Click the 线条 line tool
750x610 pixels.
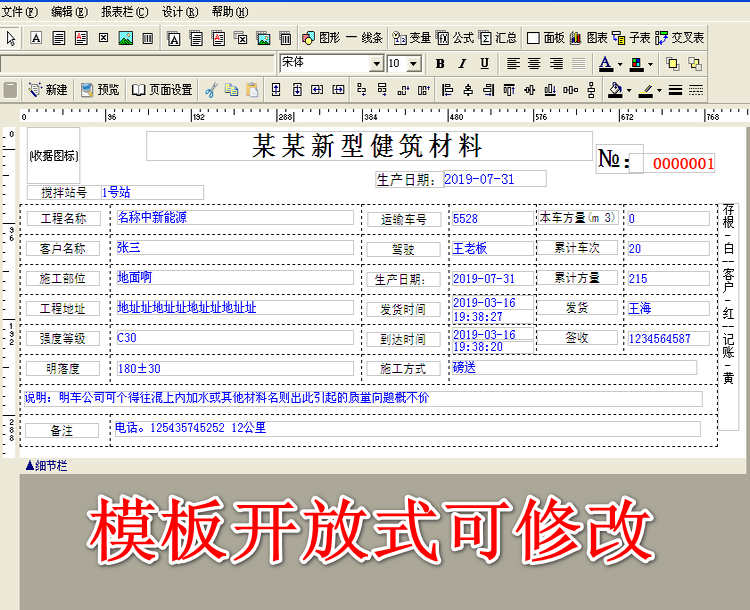pos(364,38)
